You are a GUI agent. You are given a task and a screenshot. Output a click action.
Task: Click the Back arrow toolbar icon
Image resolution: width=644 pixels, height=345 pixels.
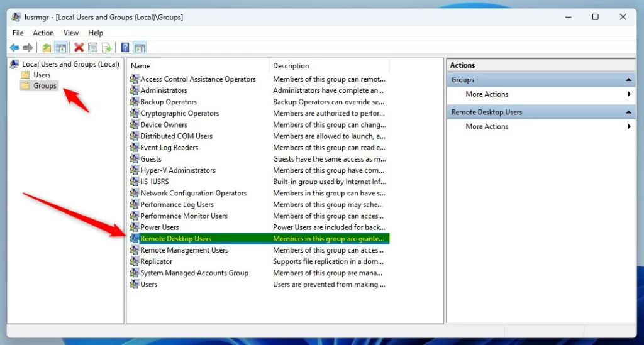(x=14, y=48)
